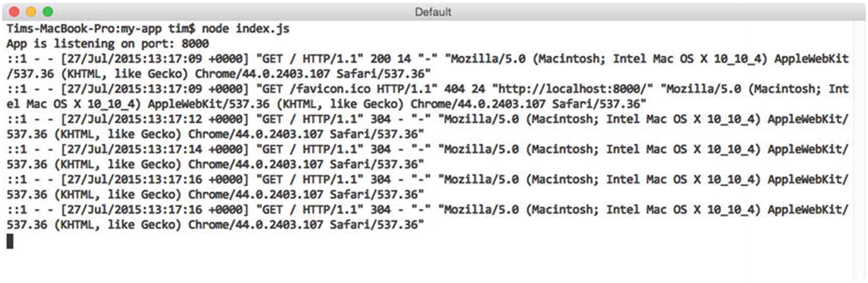Close the Terminal window with red button
The image size is (868, 283).
pyautogui.click(x=14, y=12)
